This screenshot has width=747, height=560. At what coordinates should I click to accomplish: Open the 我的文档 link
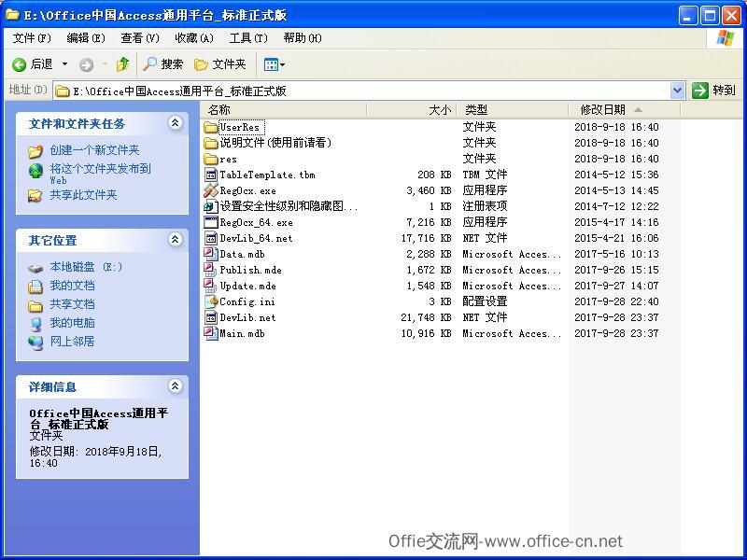pyautogui.click(x=73, y=286)
